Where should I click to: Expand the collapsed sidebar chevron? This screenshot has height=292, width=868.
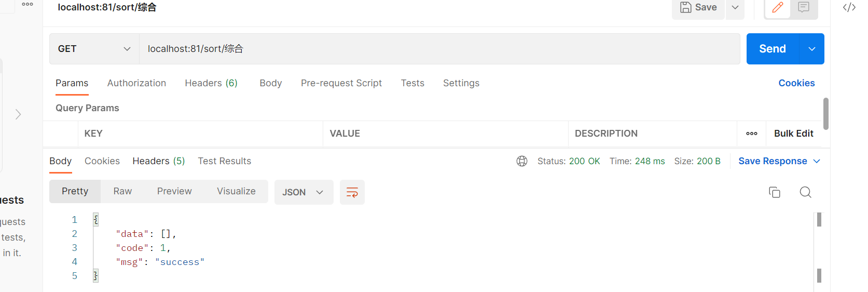coord(18,114)
